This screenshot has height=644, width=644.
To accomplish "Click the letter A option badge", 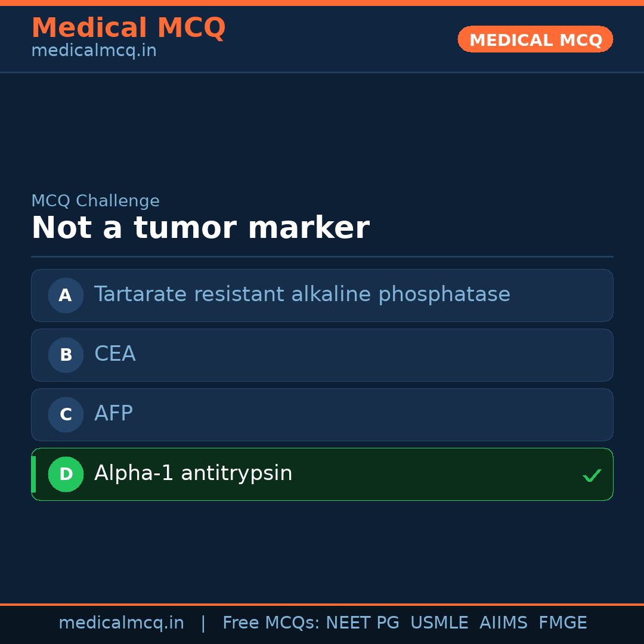I will (66, 295).
